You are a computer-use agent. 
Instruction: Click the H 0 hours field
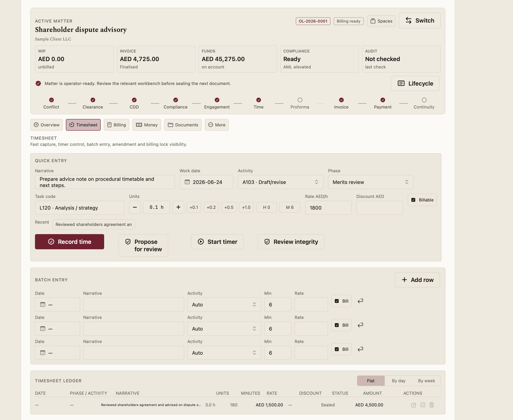coord(267,207)
